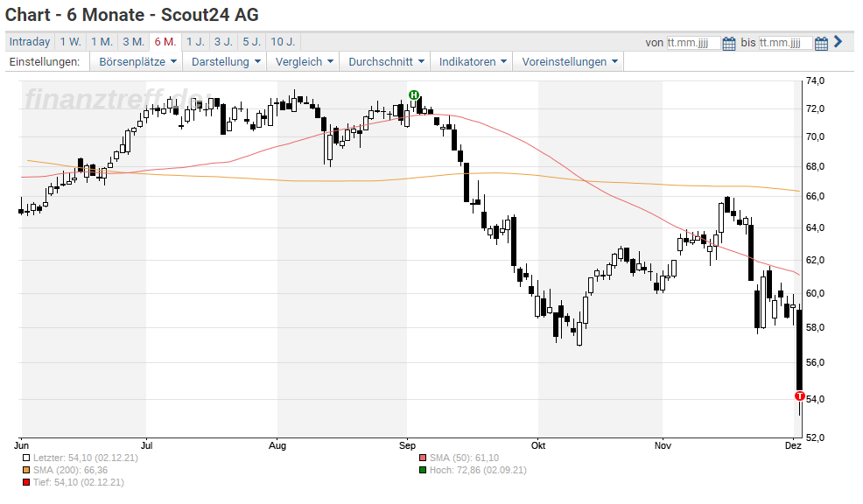The height and width of the screenshot is (504, 863).
Task: Click the 'Okt' x-axis label
Action: (x=538, y=445)
